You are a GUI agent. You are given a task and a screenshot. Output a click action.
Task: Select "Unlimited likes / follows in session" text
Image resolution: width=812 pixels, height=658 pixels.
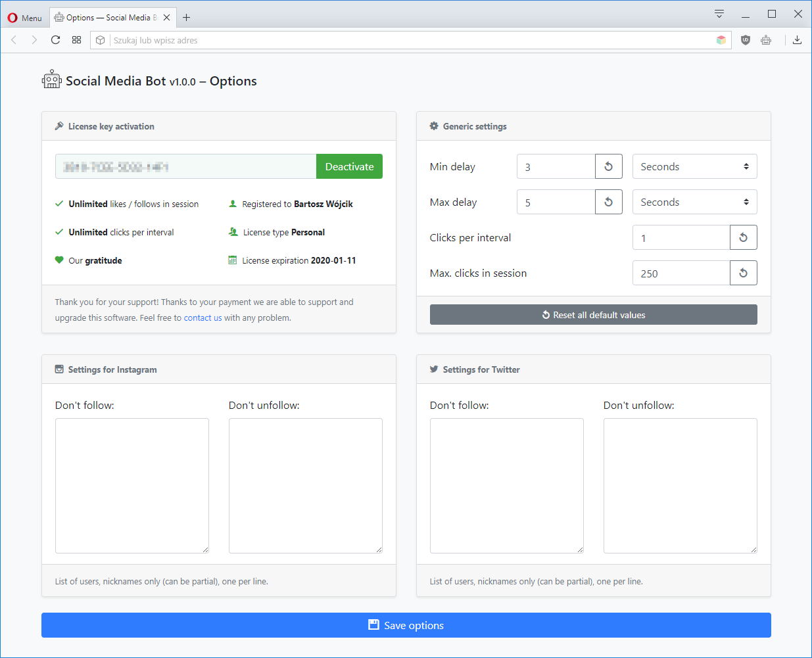click(x=133, y=204)
